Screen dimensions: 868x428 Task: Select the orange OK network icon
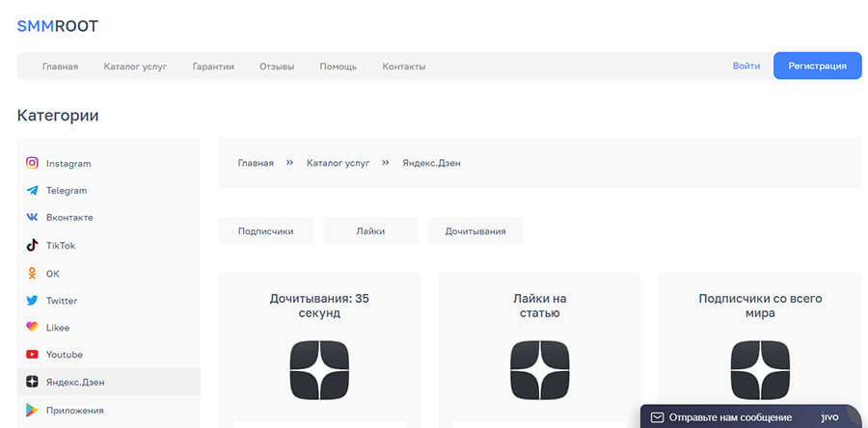32,273
